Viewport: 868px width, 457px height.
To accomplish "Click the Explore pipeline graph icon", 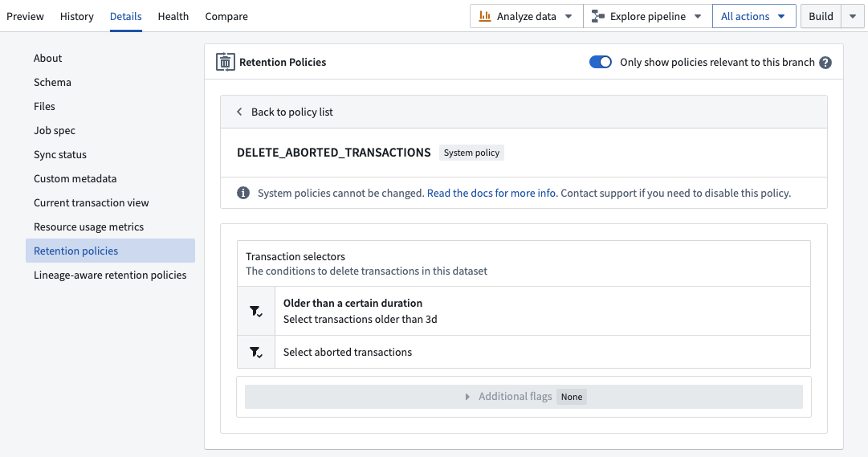I will (598, 16).
